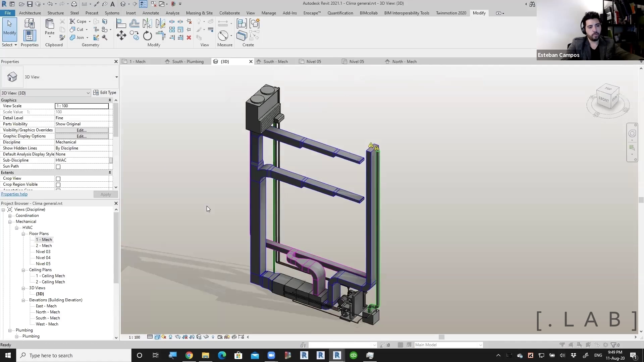
Task: Click the Trim/Extend to Corner icon
Action: coord(161,36)
